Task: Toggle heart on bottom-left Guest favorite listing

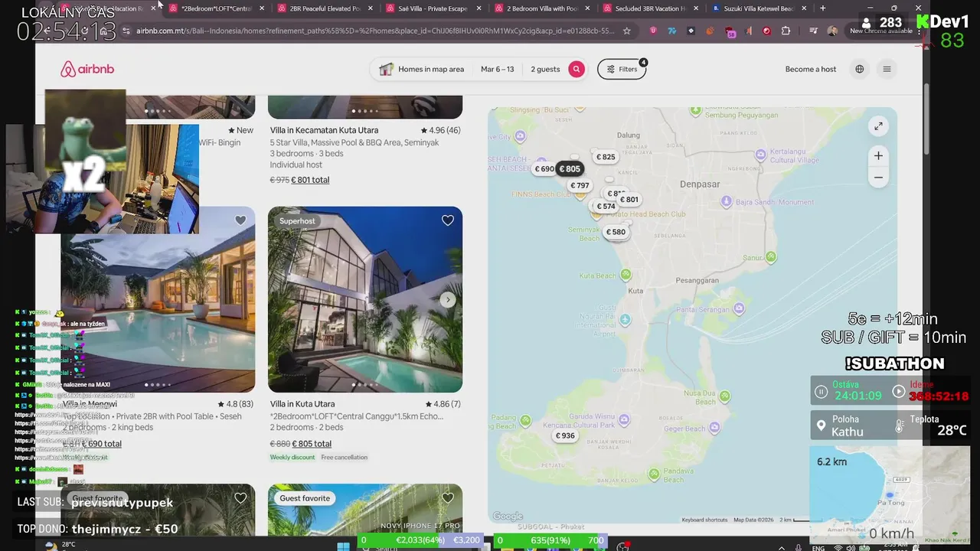Action: point(240,498)
